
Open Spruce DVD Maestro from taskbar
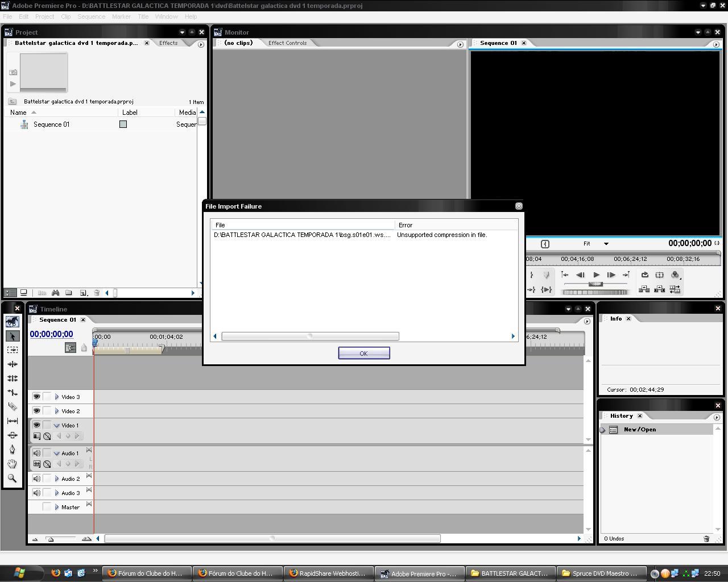tap(601, 573)
